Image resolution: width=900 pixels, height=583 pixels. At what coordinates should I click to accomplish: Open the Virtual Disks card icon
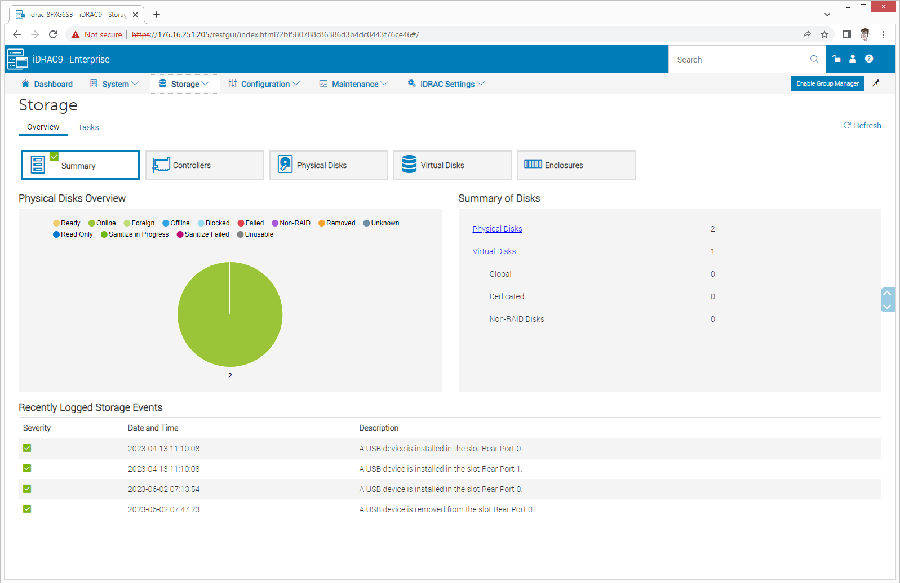pyautogui.click(x=408, y=165)
